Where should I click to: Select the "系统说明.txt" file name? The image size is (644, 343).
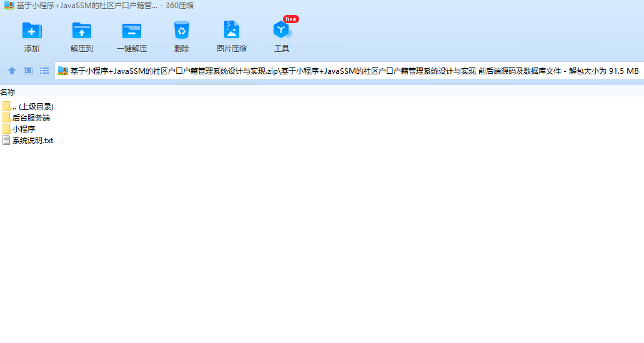(x=33, y=141)
